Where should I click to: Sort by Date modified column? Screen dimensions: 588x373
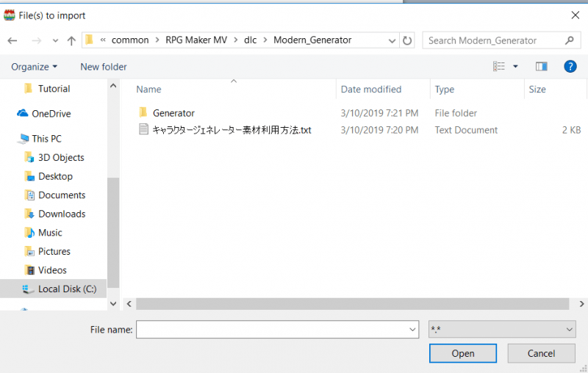tap(371, 90)
